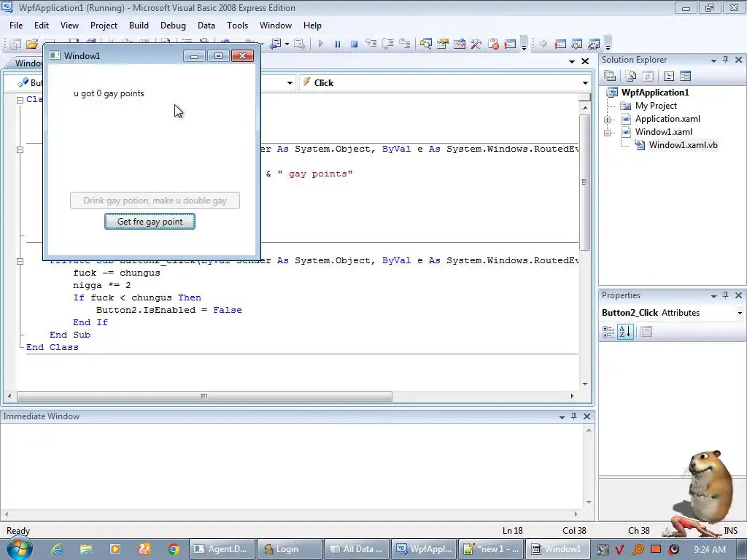The image size is (747, 560).
Task: Open the File menu
Action: (x=16, y=26)
